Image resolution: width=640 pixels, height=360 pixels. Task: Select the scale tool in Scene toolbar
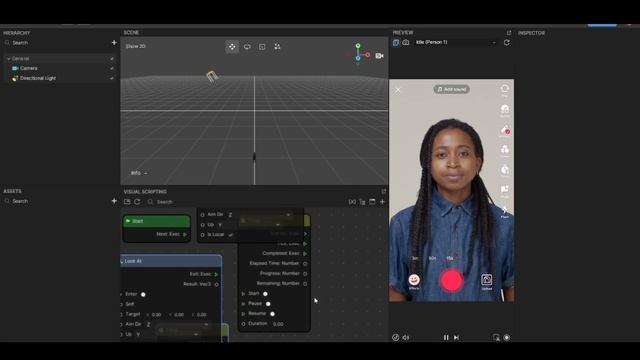[x=262, y=47]
